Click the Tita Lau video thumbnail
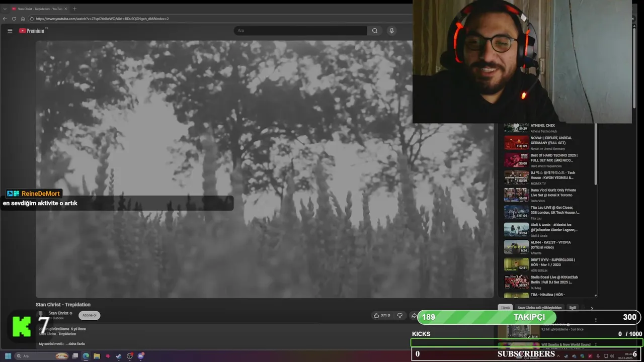This screenshot has width=644, height=362. click(516, 213)
